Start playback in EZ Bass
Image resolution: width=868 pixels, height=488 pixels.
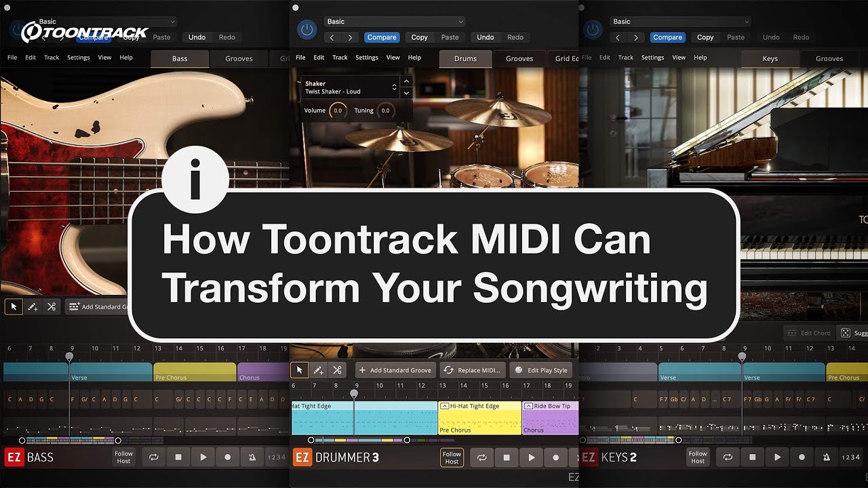pos(203,457)
